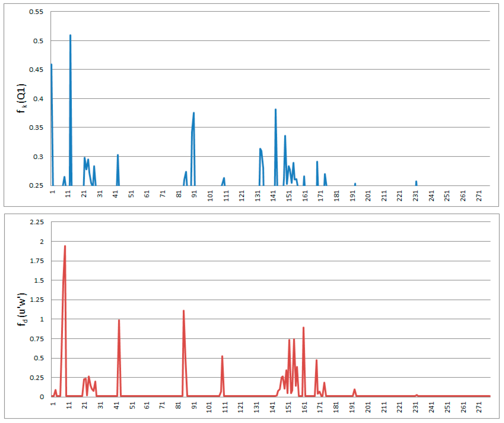Screen dimensions: 504x423
Task: Click the blue peak near 0.3 at 41
Action: click(118, 156)
